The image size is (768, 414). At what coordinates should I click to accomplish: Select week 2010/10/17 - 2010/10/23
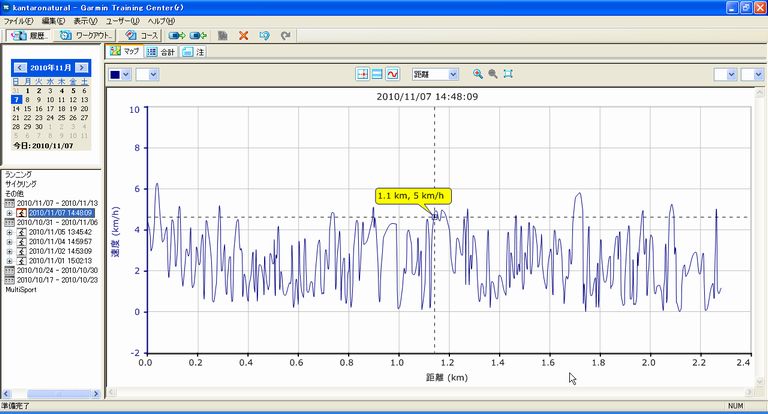click(57, 280)
